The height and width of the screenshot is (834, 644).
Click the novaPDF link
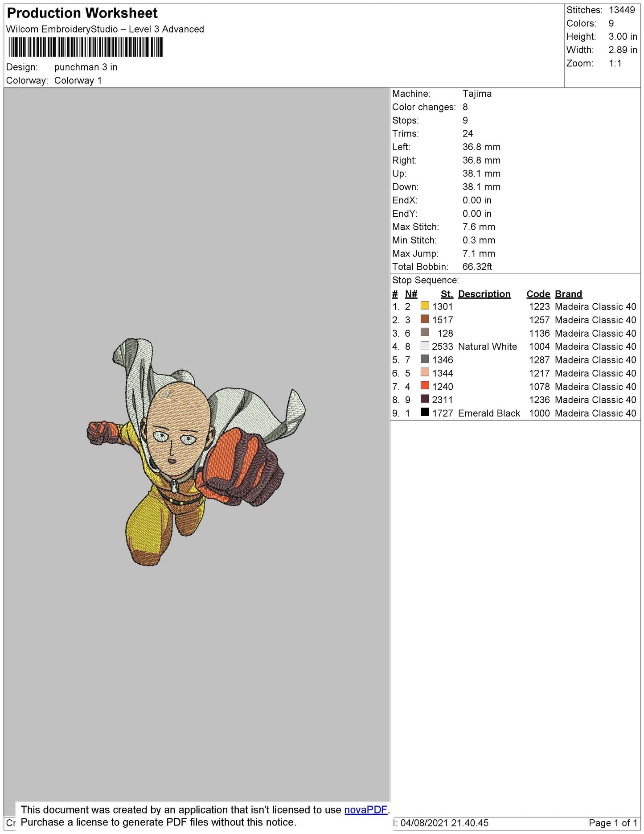pyautogui.click(x=366, y=809)
